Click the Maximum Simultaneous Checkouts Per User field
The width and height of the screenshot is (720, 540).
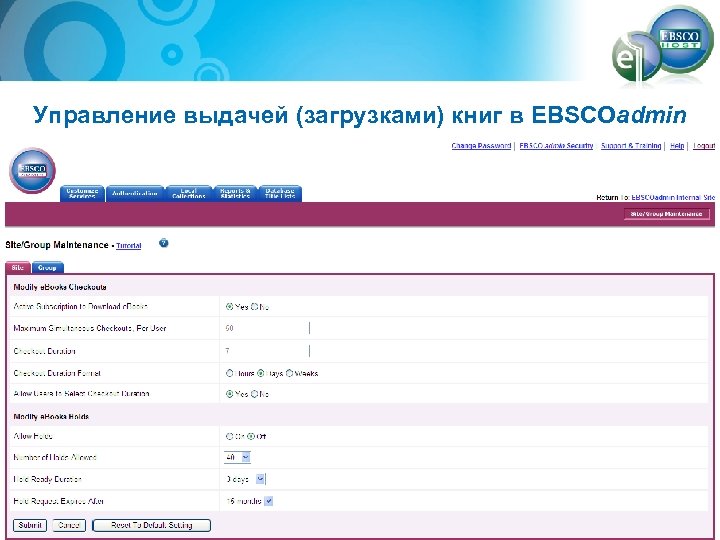click(x=267, y=328)
